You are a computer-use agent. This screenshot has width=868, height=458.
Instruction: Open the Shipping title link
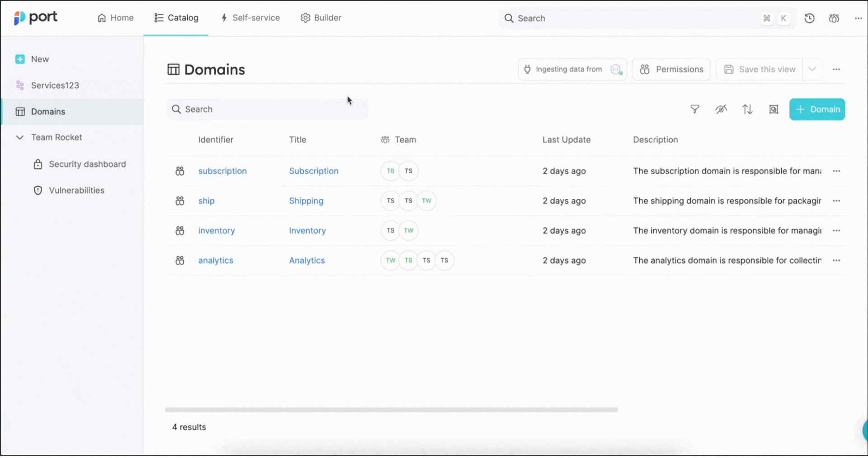(306, 201)
